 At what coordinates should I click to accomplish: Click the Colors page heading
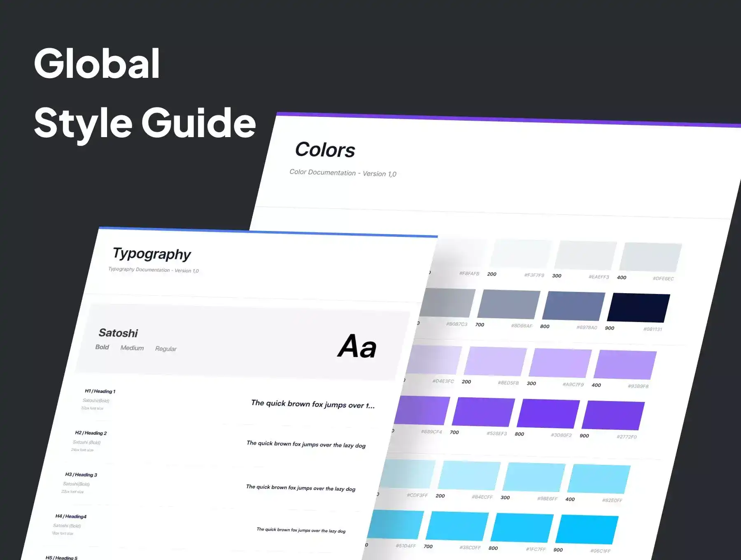[325, 149]
